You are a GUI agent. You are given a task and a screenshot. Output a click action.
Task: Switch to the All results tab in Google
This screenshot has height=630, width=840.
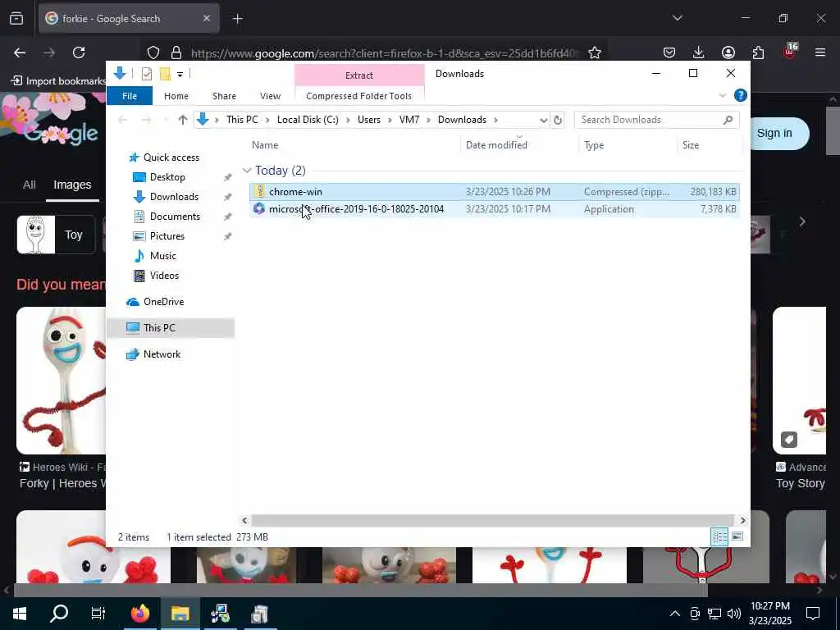(x=29, y=185)
